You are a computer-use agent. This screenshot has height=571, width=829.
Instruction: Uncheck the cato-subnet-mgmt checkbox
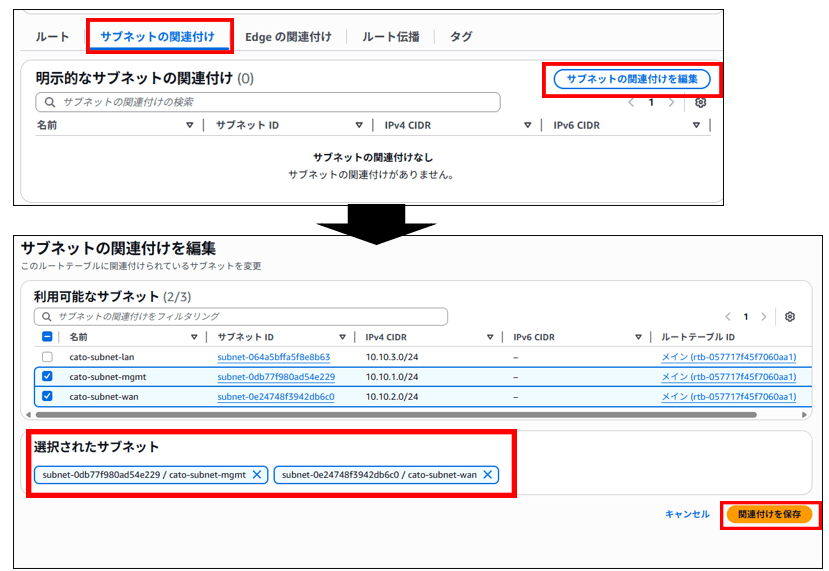[47, 377]
